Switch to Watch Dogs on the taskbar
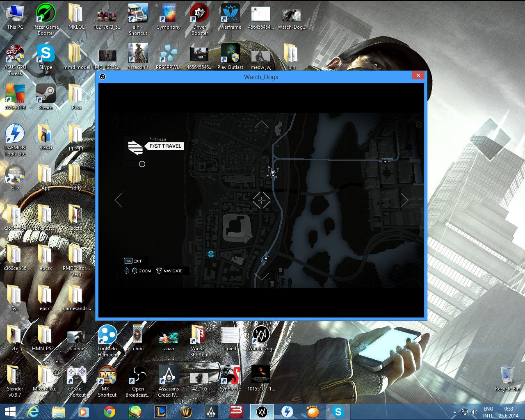 point(262,412)
